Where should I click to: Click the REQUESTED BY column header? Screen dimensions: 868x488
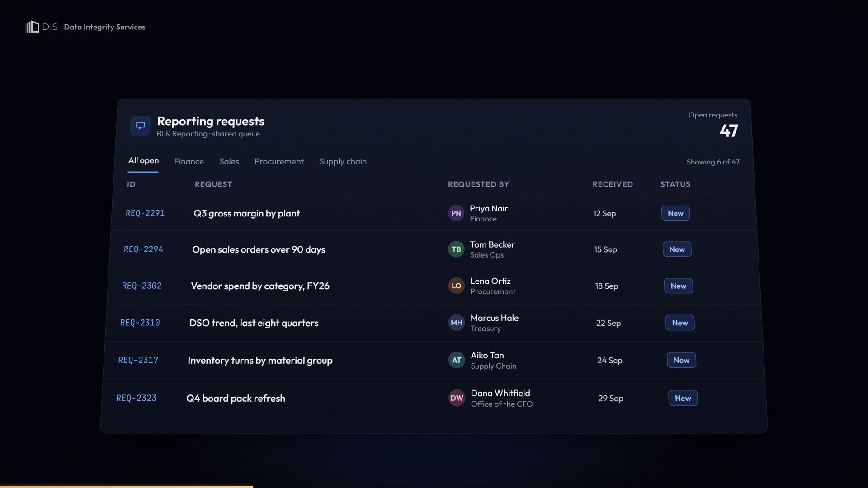coord(478,184)
